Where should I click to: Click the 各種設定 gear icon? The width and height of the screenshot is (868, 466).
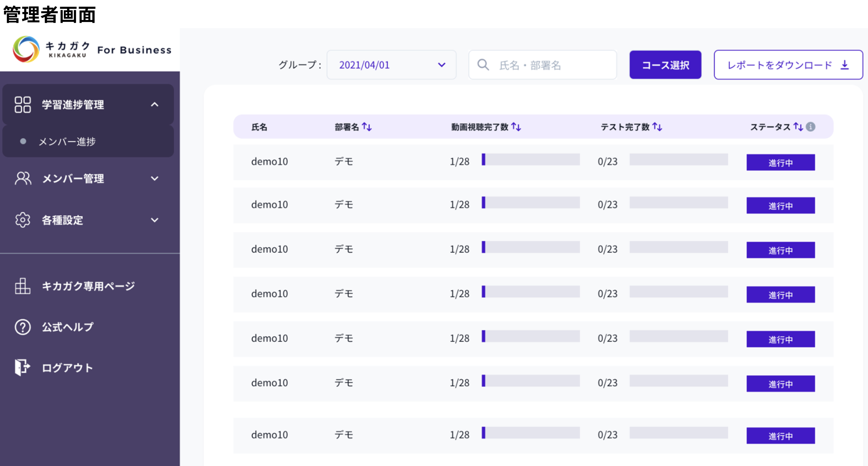pyautogui.click(x=22, y=220)
